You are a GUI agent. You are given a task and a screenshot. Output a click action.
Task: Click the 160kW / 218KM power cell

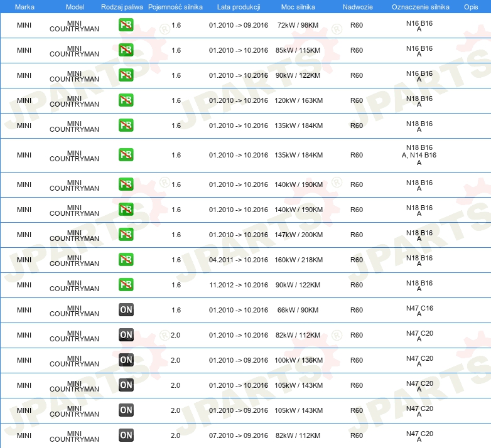[298, 260]
